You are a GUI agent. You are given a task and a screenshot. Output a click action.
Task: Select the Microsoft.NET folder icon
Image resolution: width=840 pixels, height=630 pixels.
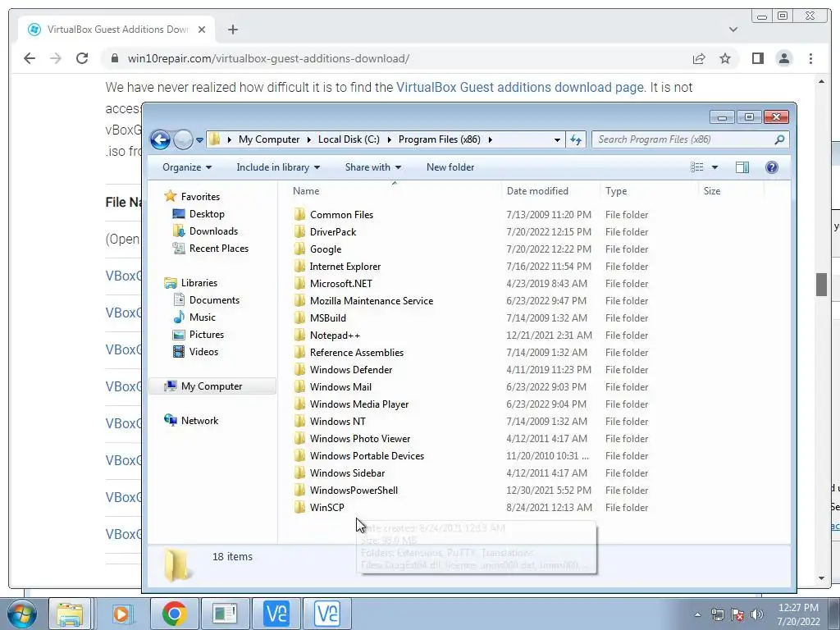(299, 283)
